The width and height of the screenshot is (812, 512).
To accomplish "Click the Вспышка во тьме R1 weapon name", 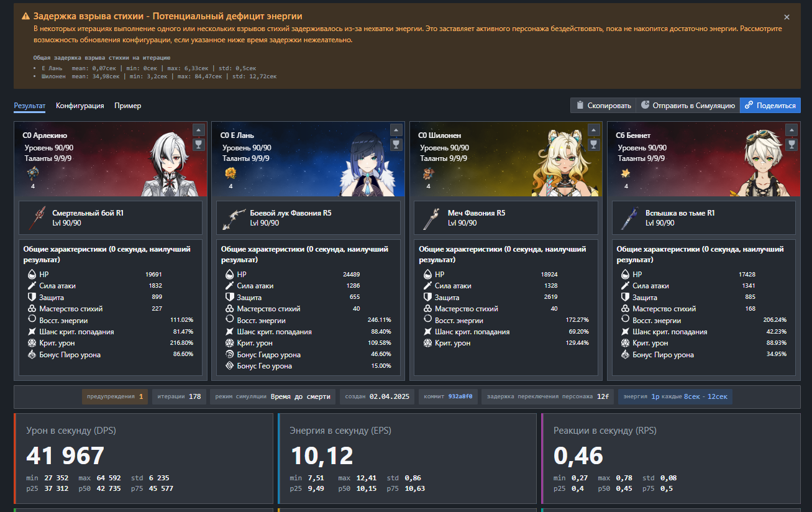I will [680, 213].
